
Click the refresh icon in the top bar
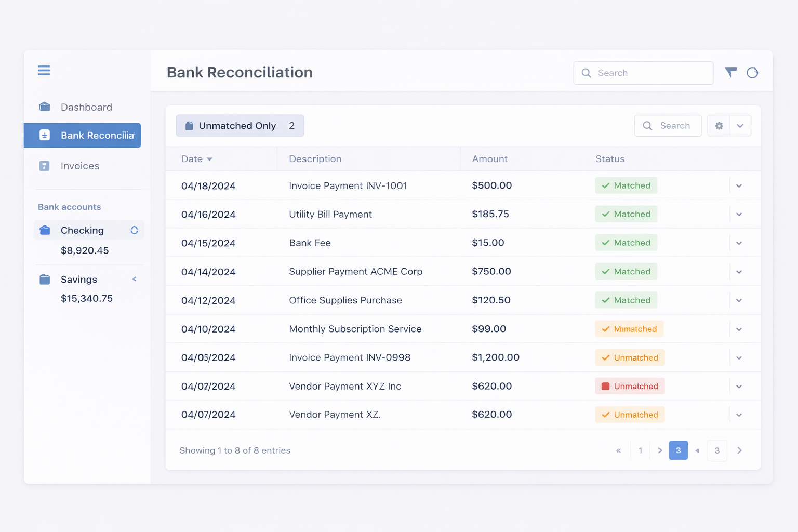point(752,73)
